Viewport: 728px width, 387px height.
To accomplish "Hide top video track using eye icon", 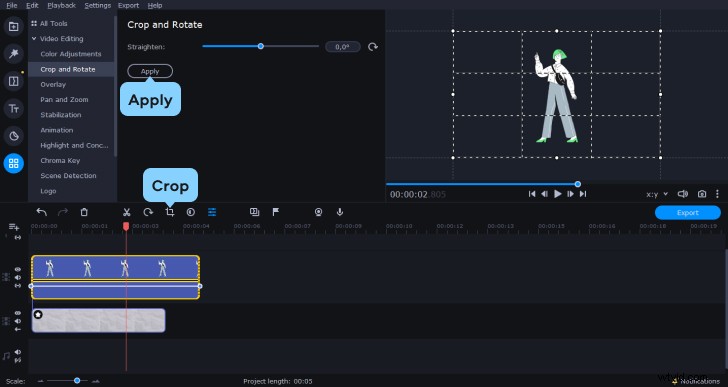I will point(18,270).
